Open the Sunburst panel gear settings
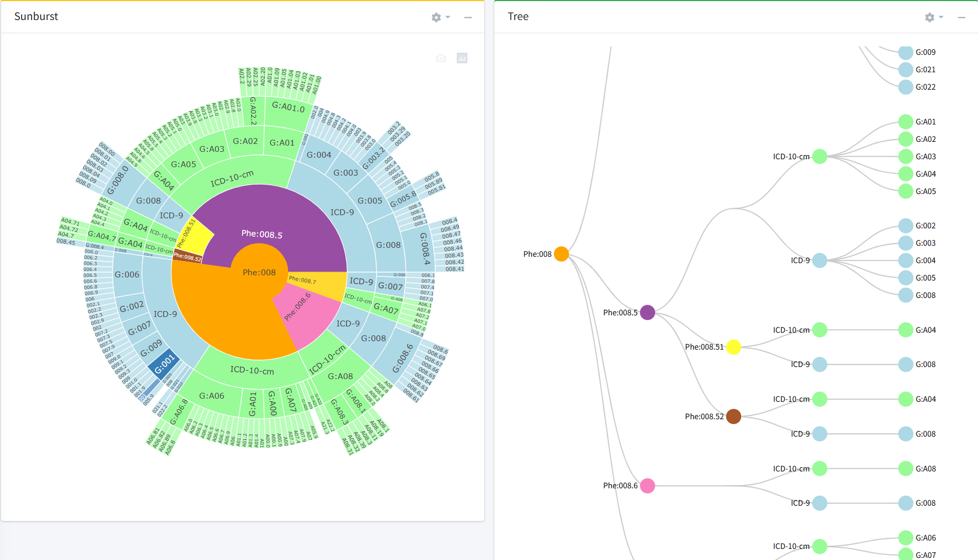 (x=436, y=17)
